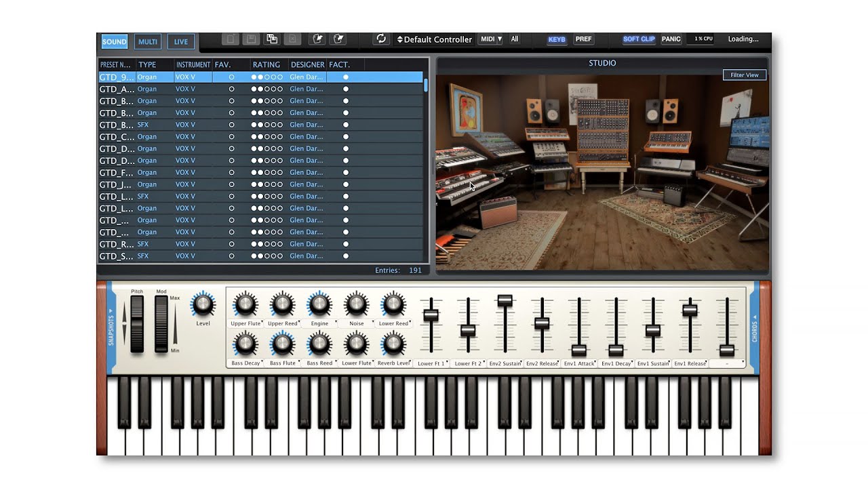Image resolution: width=868 pixels, height=488 pixels.
Task: Mark GTD_9 preset as favorite
Action: click(x=231, y=77)
